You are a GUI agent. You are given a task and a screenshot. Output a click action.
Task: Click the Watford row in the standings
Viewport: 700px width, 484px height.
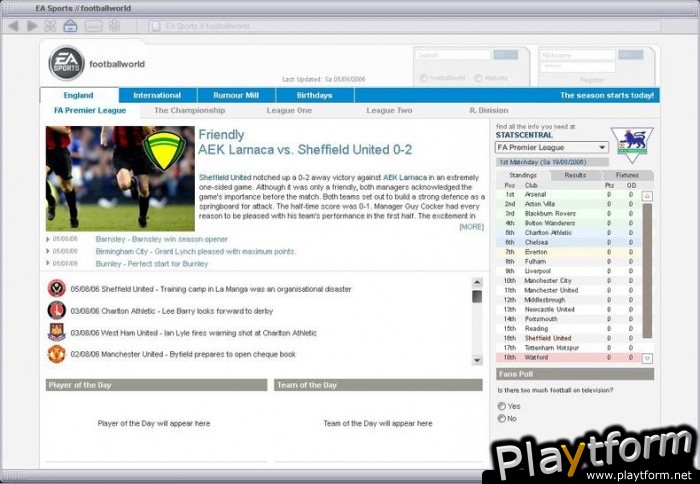click(568, 357)
